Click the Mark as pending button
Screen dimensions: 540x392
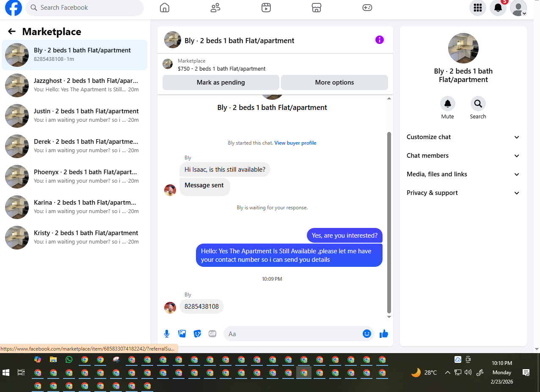click(x=221, y=82)
